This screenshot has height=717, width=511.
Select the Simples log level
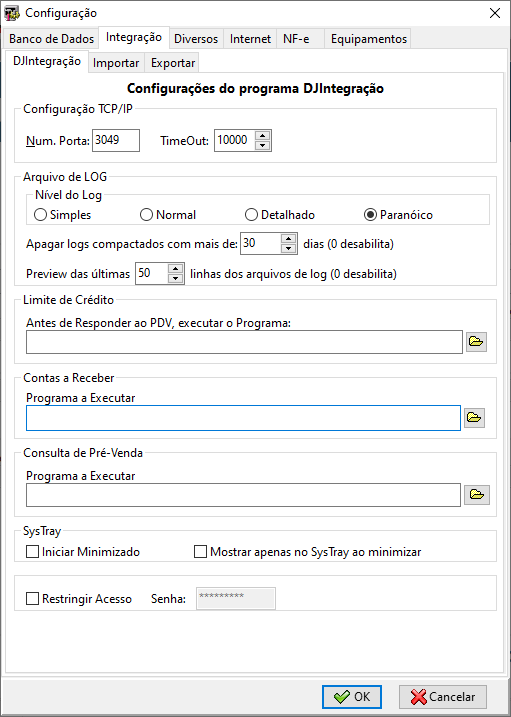pos(63,215)
